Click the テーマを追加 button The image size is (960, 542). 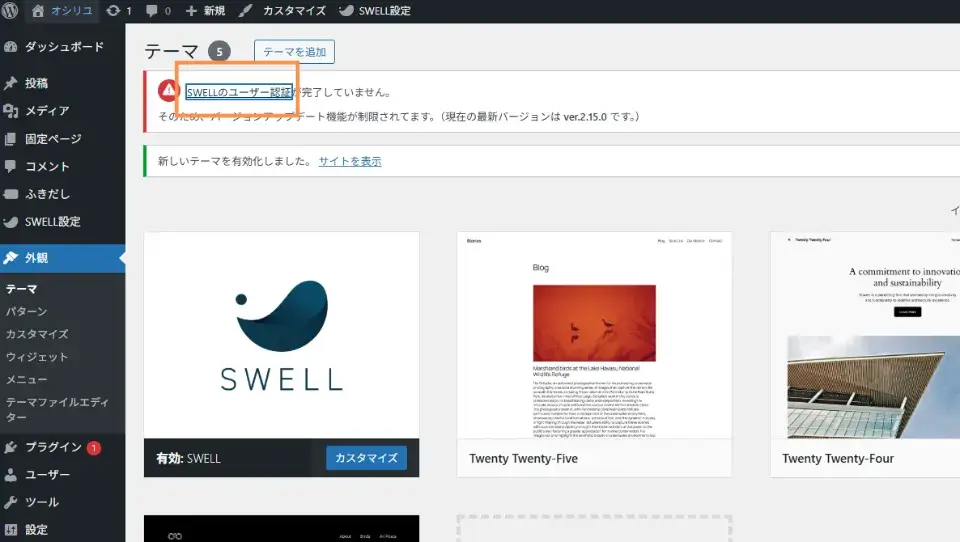click(294, 52)
